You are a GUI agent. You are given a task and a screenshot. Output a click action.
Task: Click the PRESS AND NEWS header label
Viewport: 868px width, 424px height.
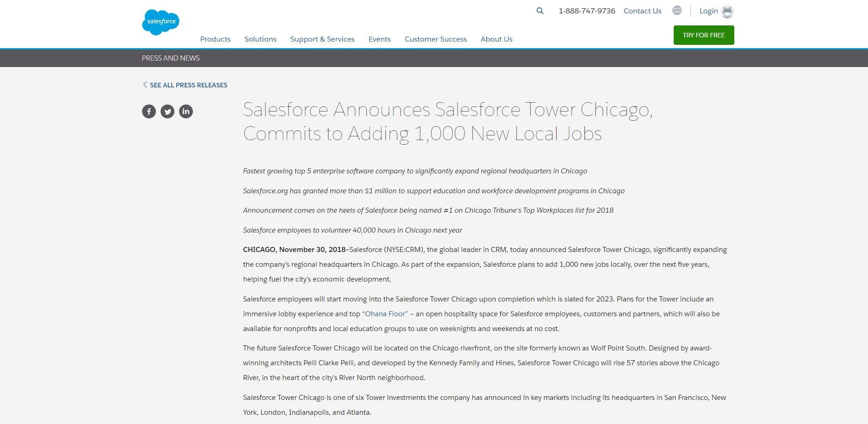[171, 58]
